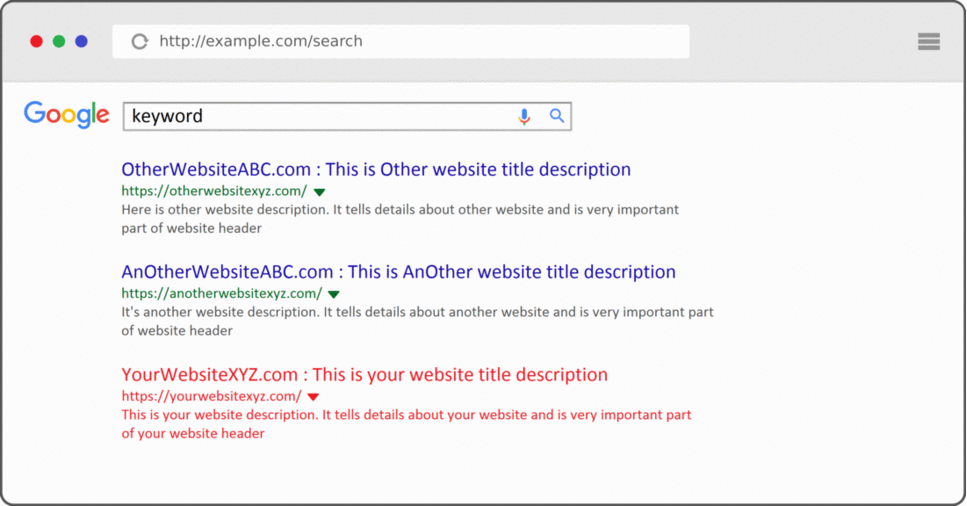The width and height of the screenshot is (967, 506).
Task: Expand red arrow next to yourwebsitexyz.com URL
Action: click(x=313, y=397)
